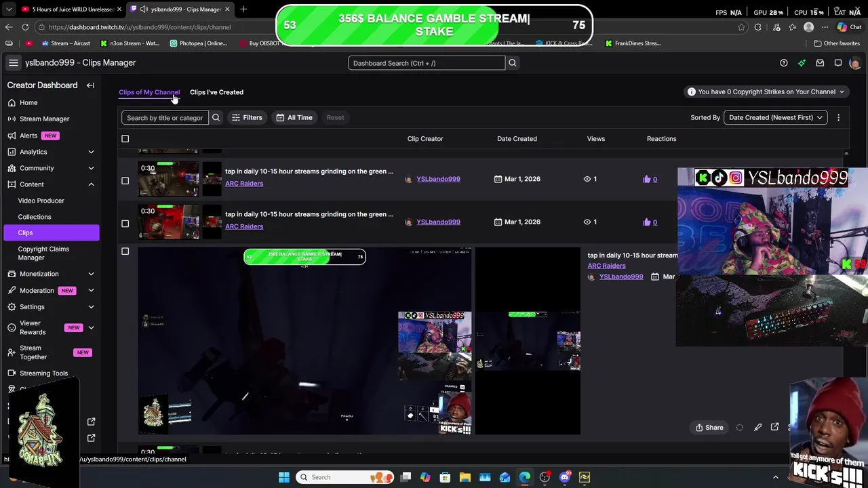Open the hamburger navigation menu
Viewport: 868px width, 488px height.
(13, 62)
